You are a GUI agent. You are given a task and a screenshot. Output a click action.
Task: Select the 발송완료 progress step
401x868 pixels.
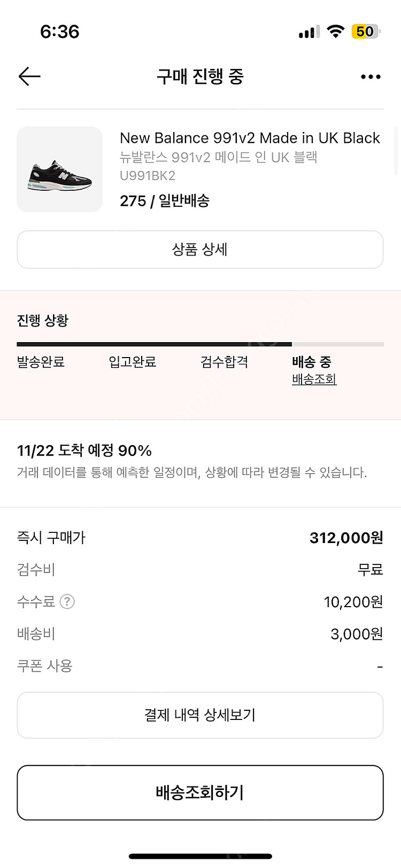tap(41, 362)
